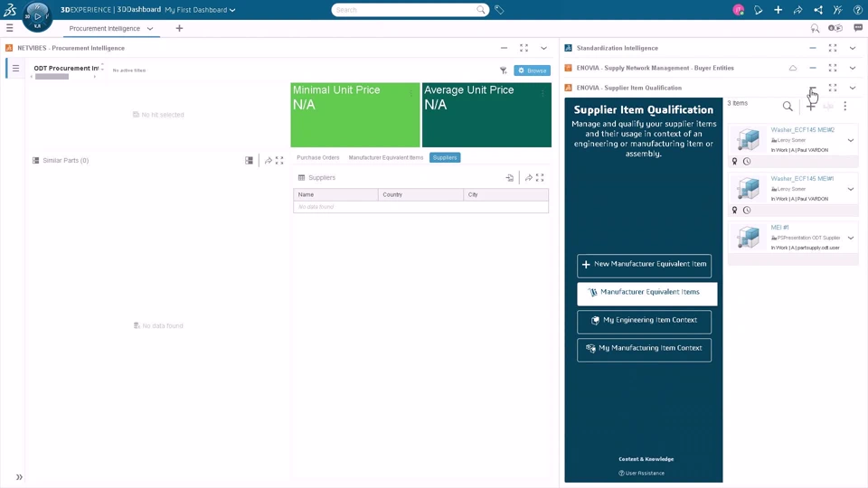This screenshot has width=868, height=488.
Task: Click the assistant headset icon under top bar
Action: [815, 28]
